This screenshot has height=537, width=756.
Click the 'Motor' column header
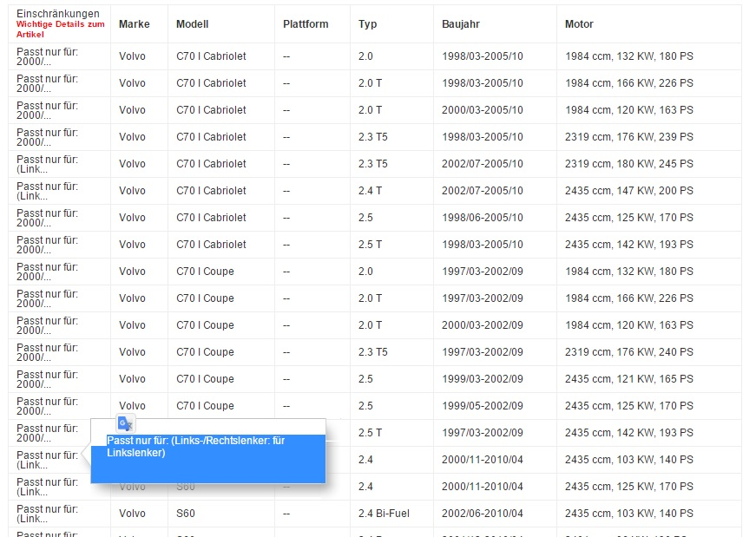579,24
